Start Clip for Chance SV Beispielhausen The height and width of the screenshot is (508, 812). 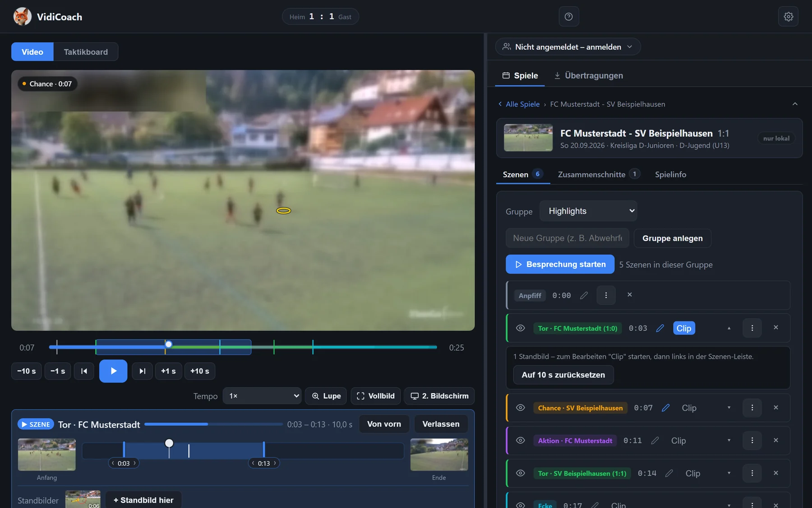tap(689, 408)
